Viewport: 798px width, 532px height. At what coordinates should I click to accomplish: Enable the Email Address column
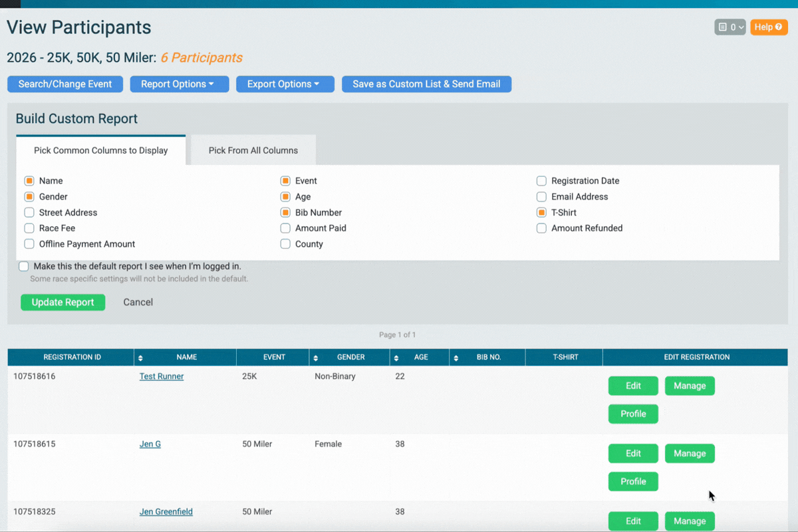point(541,196)
